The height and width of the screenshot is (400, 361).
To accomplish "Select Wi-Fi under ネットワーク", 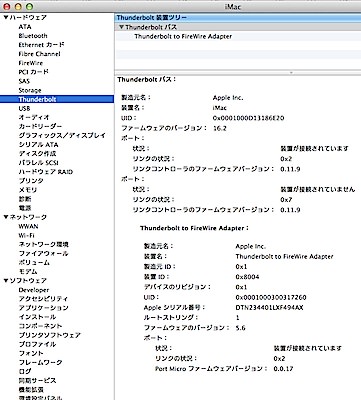I will pyautogui.click(x=26, y=235).
